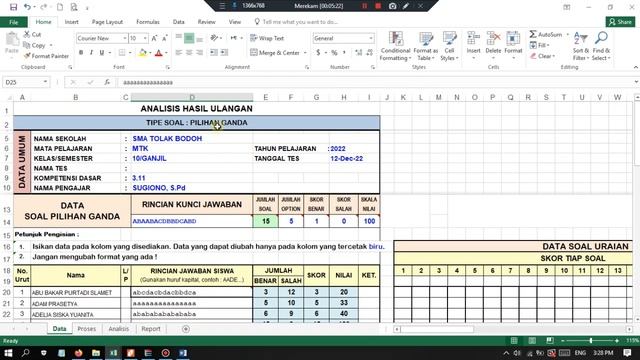Switch to the Data ribbon tab
The image size is (640, 360).
pyautogui.click(x=178, y=22)
